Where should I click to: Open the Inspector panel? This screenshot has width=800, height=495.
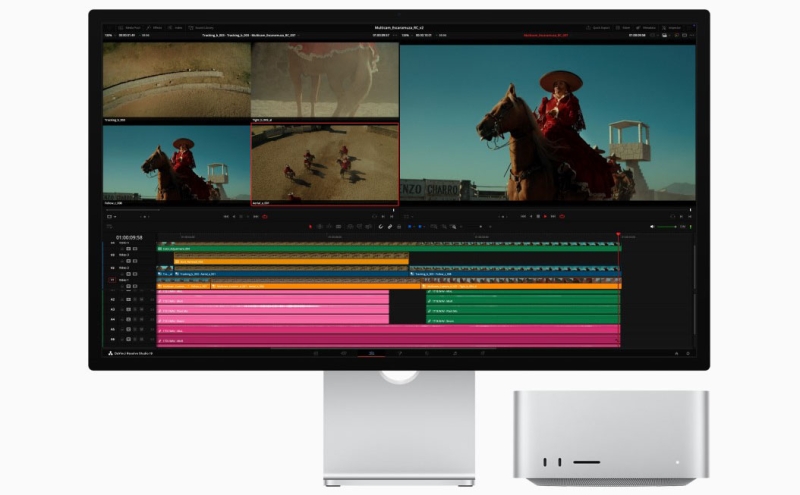[x=671, y=28]
